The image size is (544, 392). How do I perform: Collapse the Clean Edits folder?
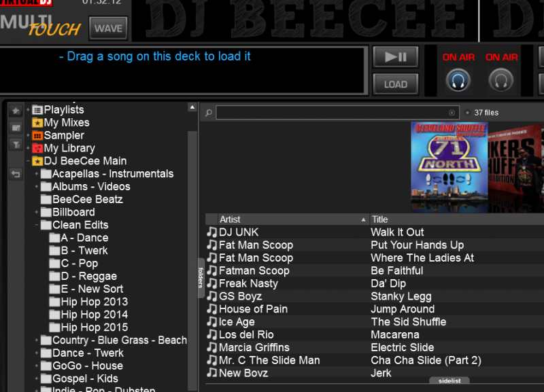coord(37,226)
